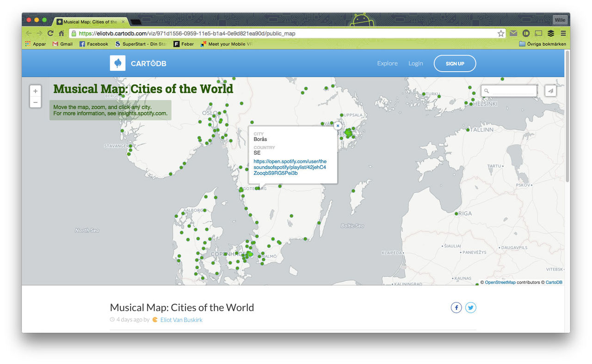Close the Musical Map tab
This screenshot has width=592, height=364.
pyautogui.click(x=123, y=22)
